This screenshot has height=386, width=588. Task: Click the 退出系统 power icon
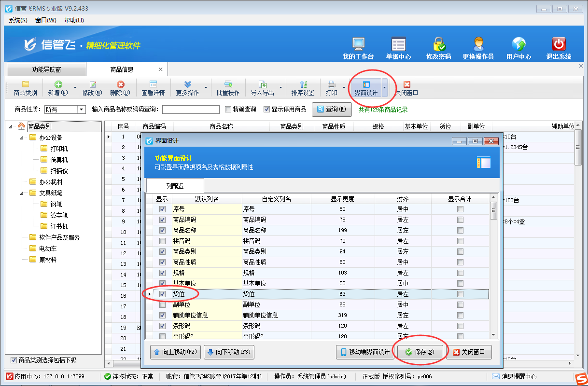pos(559,45)
